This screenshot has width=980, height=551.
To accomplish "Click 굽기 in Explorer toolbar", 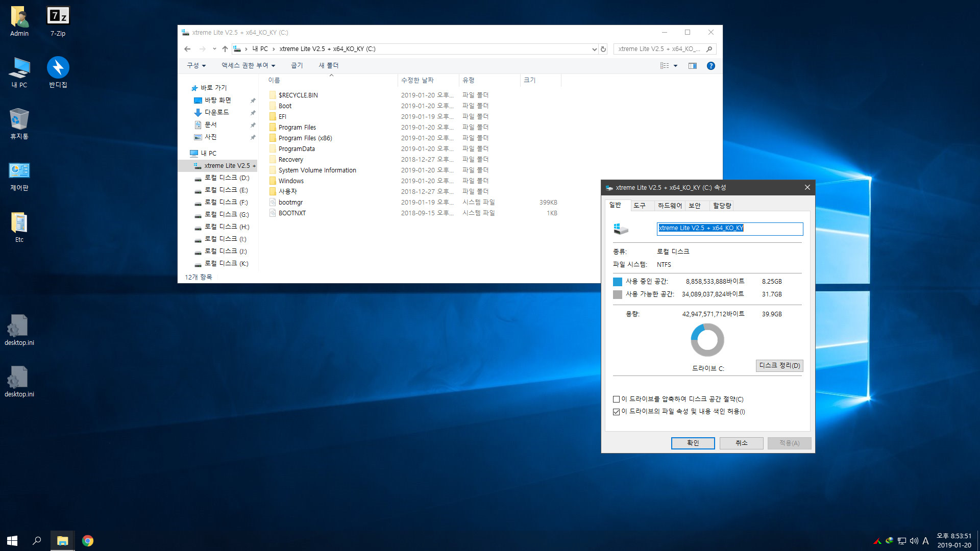I will 297,66.
